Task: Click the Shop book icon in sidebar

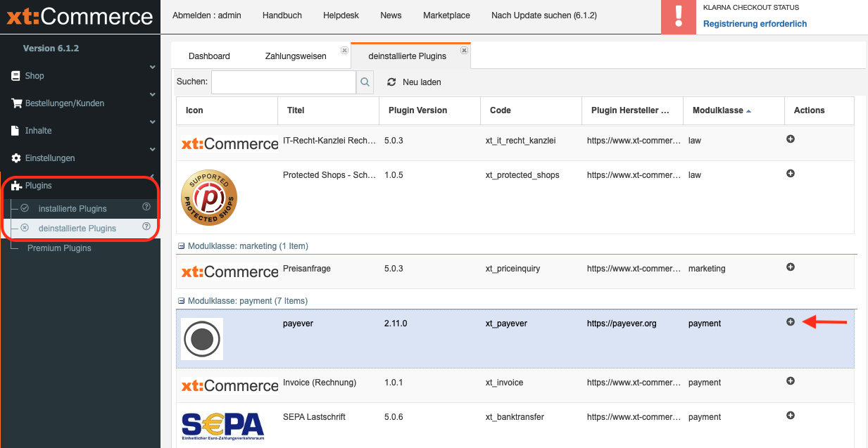Action: (x=15, y=76)
